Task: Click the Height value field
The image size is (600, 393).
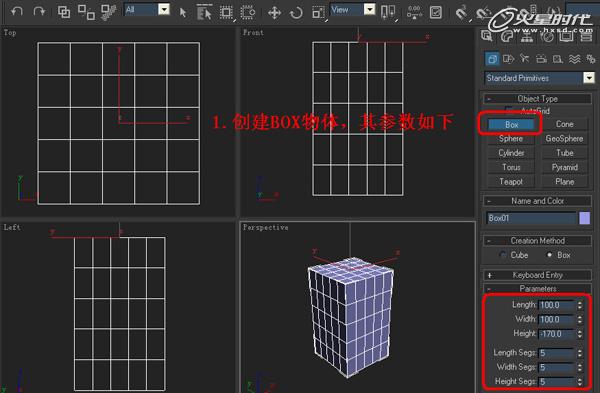Action: pos(557,334)
